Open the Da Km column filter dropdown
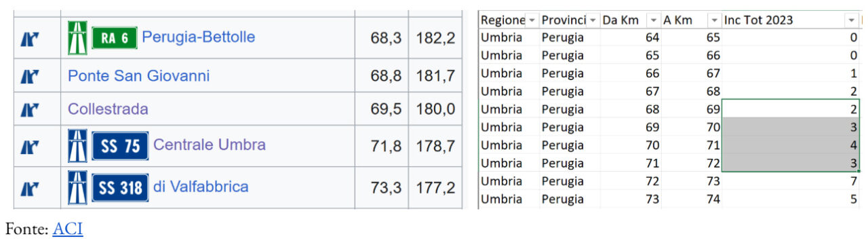This screenshot has width=868, height=245. [x=654, y=20]
